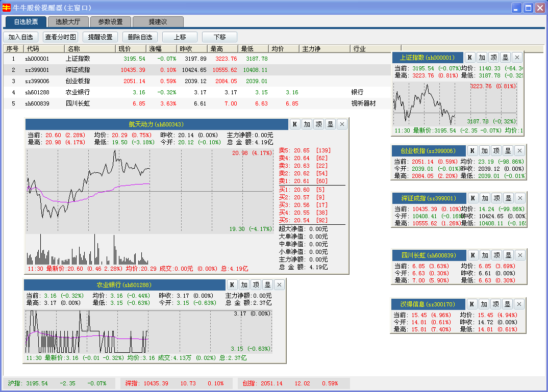Screen dimensions: 548x392
Task: Click 加 icon on 汉得信息 widget
Action: 484,304
